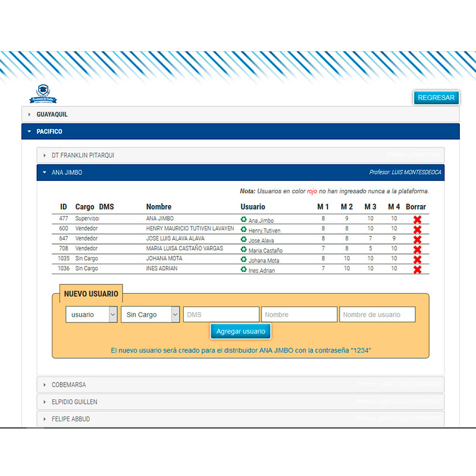Click the red X delete icon for Ana Jimbo
The width and height of the screenshot is (476, 476).
(x=417, y=220)
